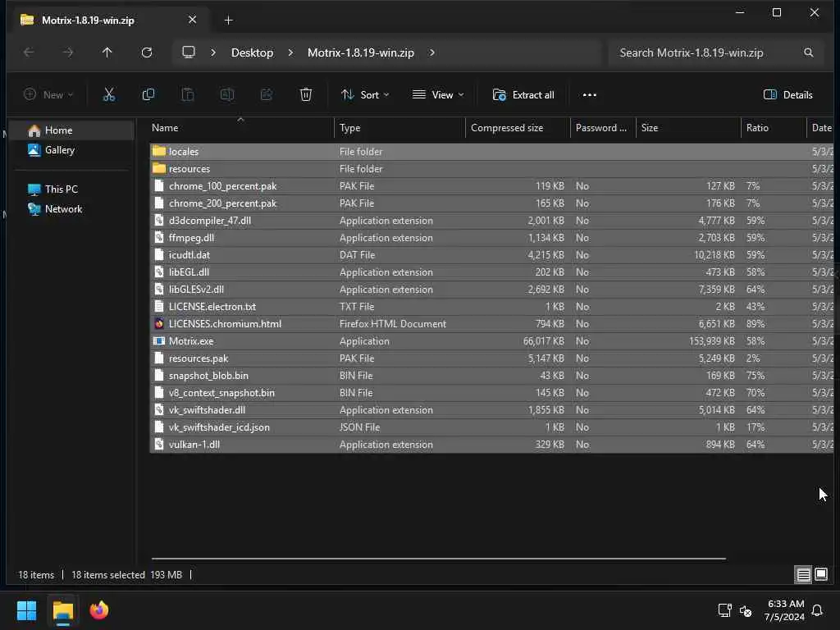This screenshot has height=630, width=840.
Task: Sort by Password column header
Action: 603,128
